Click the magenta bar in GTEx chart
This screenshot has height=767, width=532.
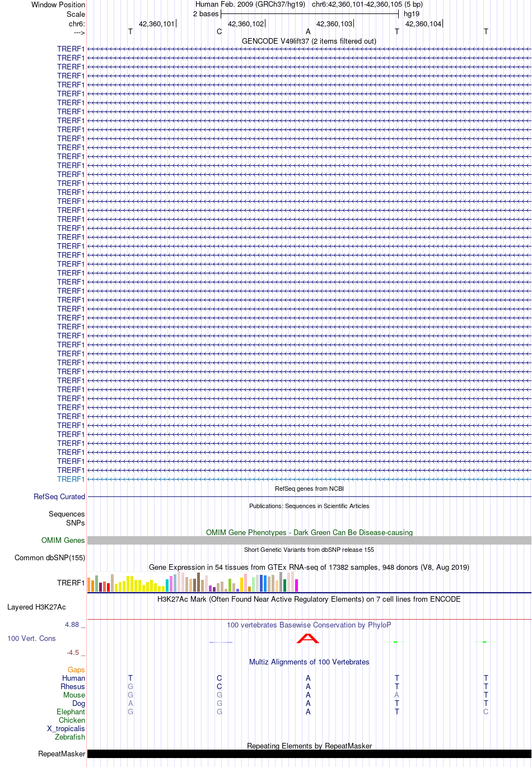pos(296,585)
